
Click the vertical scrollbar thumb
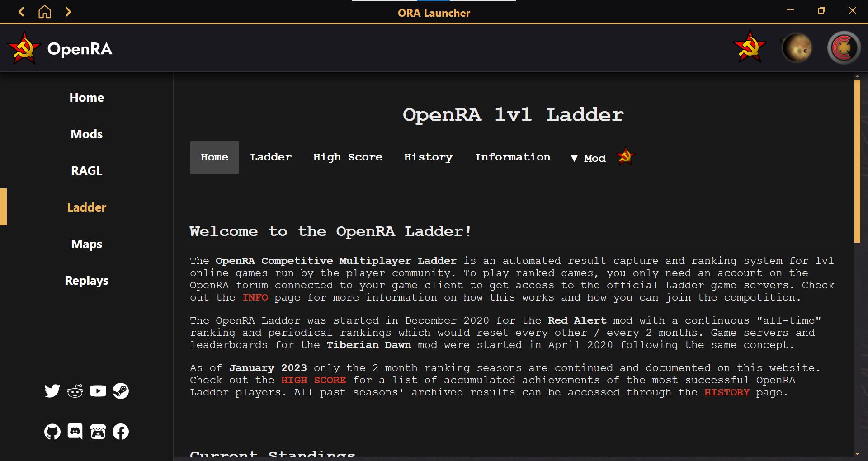coord(857,161)
